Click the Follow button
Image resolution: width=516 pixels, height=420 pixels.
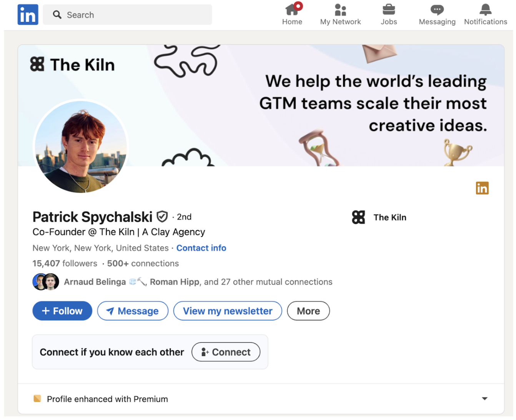[62, 311]
